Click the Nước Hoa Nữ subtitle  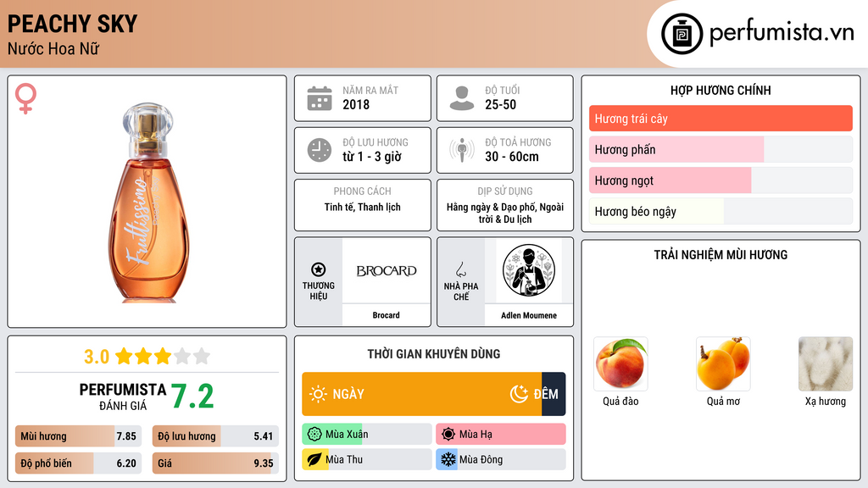click(53, 48)
